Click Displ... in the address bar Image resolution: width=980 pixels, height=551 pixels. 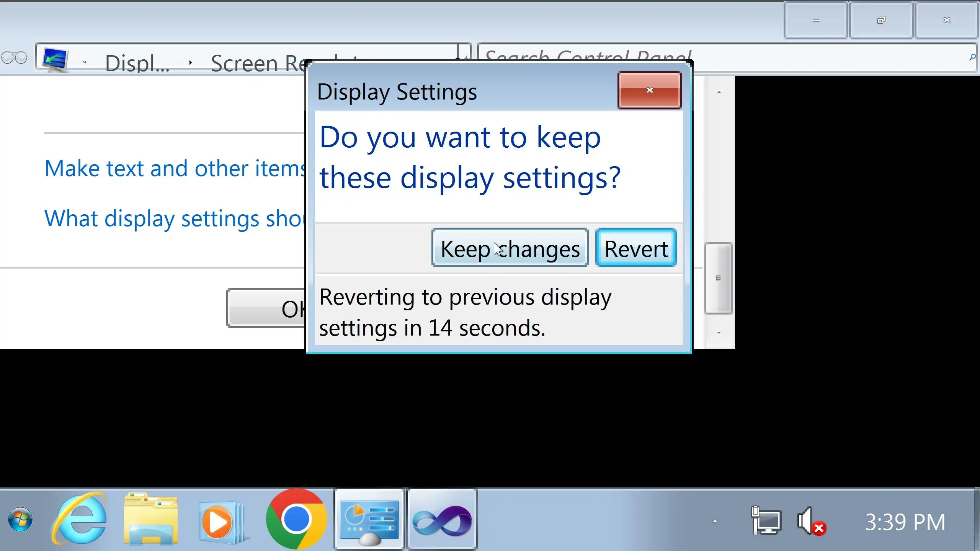(x=137, y=63)
